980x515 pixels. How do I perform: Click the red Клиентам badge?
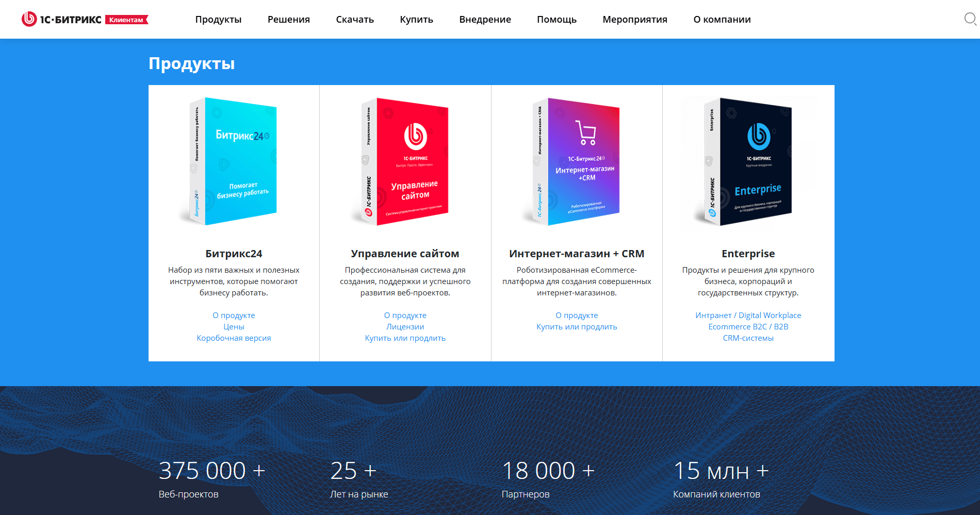[126, 20]
